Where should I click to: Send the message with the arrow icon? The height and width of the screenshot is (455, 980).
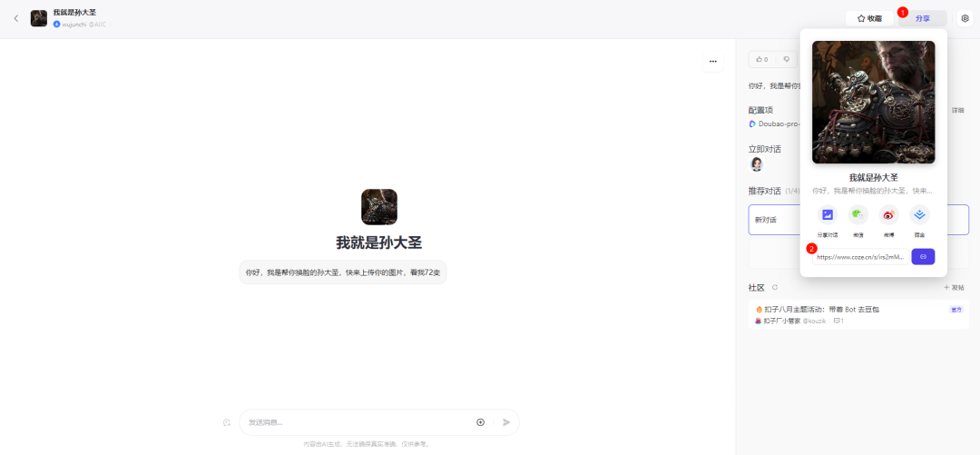[506, 422]
